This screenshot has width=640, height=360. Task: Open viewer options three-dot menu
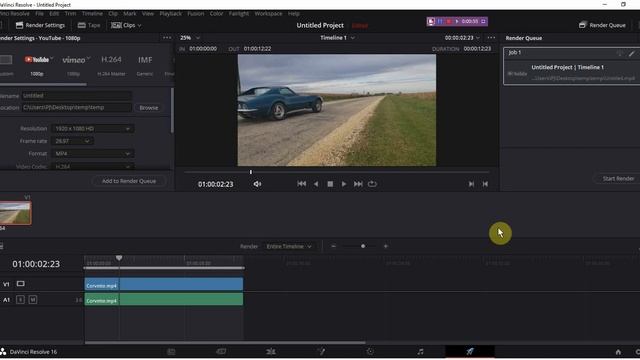click(491, 38)
